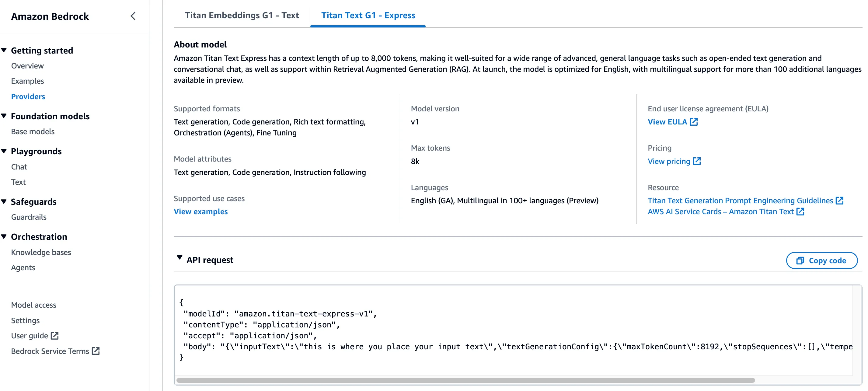The height and width of the screenshot is (391, 868).
Task: Collapse the Amazon Bedrock sidebar with the chevron
Action: tap(133, 16)
